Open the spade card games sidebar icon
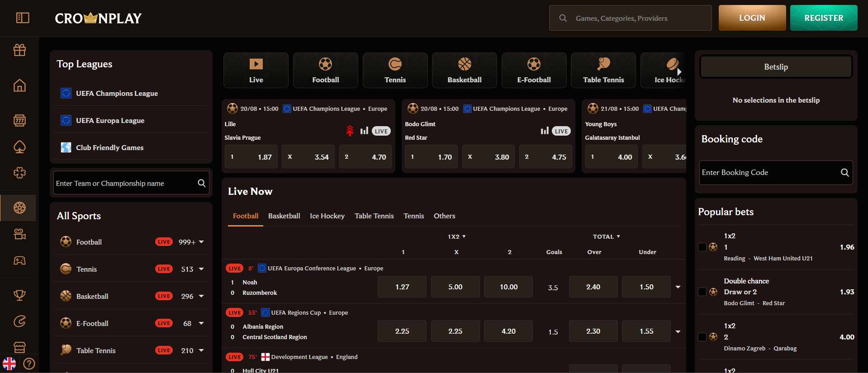This screenshot has width=868, height=373. (19, 146)
